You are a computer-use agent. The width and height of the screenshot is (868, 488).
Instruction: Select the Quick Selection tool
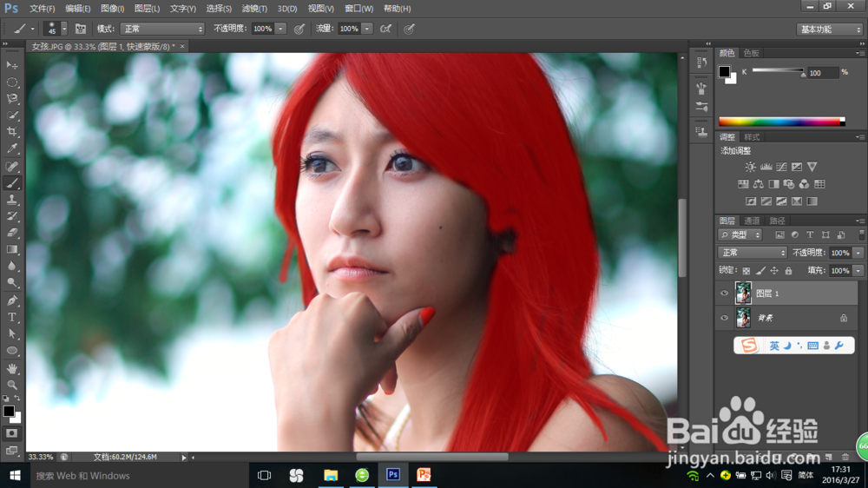pos(12,115)
